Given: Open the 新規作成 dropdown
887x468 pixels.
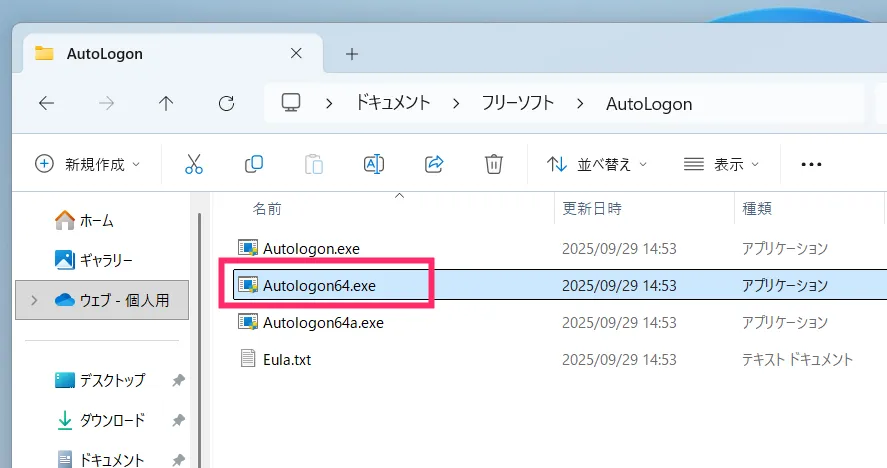Looking at the screenshot, I should pos(88,164).
